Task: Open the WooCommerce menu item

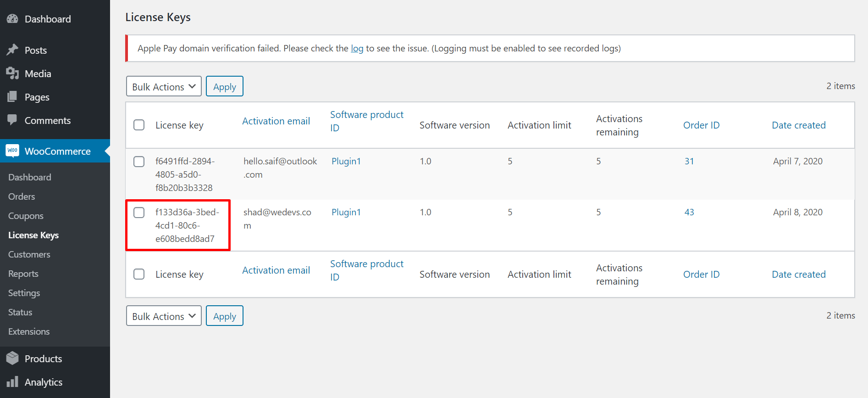Action: click(55, 151)
